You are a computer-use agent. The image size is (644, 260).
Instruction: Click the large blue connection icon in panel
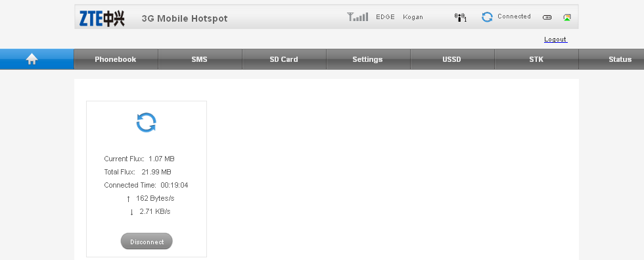[x=146, y=122]
